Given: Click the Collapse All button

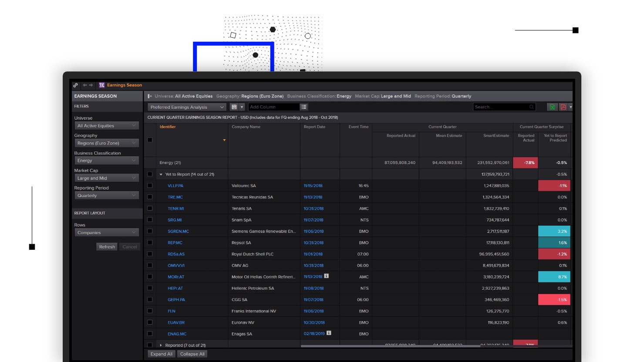Looking at the screenshot, I should [192, 354].
